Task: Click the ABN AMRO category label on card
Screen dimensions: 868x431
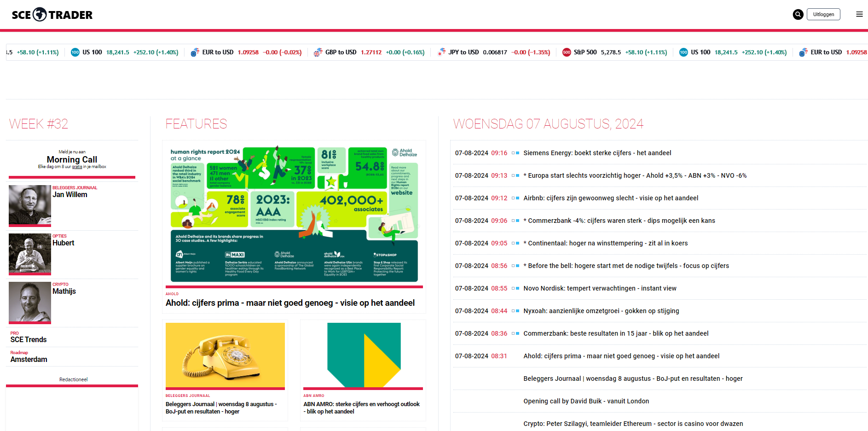Action: tap(314, 396)
